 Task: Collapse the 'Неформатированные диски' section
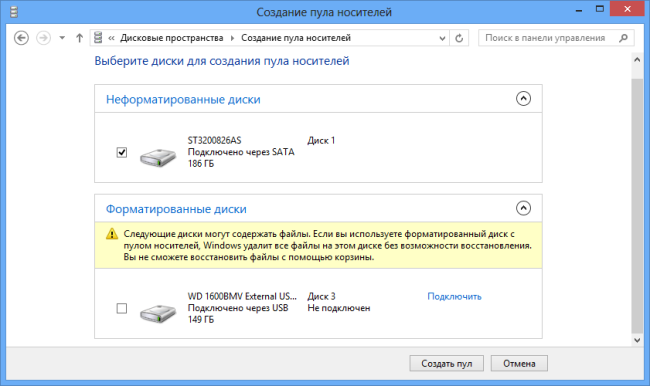tap(523, 98)
